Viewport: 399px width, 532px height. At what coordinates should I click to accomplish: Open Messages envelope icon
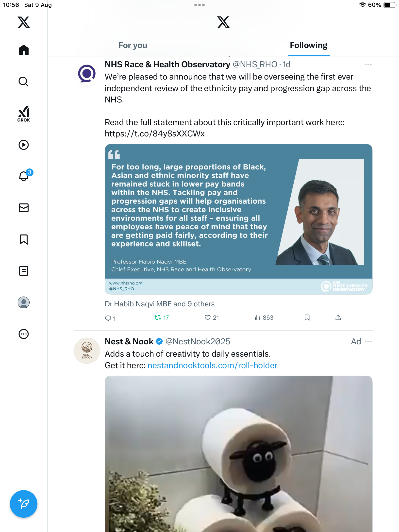[x=24, y=208]
